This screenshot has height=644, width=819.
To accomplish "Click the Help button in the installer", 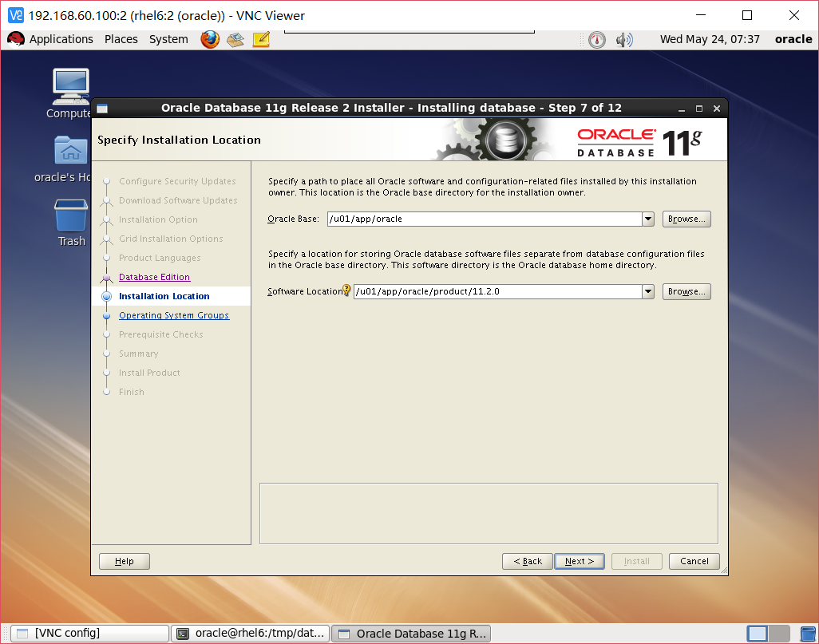I will tap(124, 561).
